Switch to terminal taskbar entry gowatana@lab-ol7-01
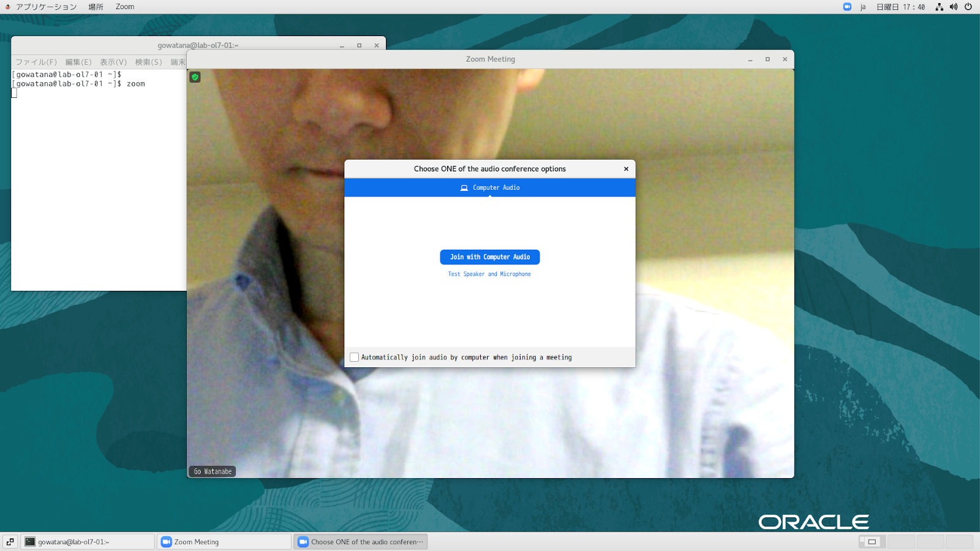The height and width of the screenshot is (551, 980). [88, 542]
